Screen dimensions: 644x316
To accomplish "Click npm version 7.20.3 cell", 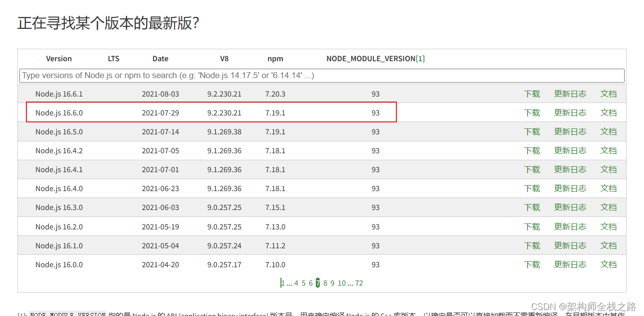I will point(276,94).
